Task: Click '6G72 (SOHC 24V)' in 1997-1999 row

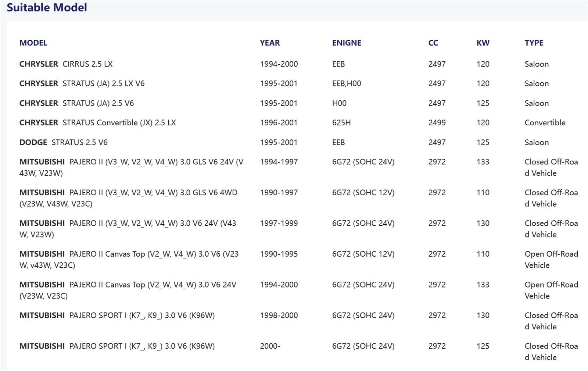Action: [x=363, y=223]
